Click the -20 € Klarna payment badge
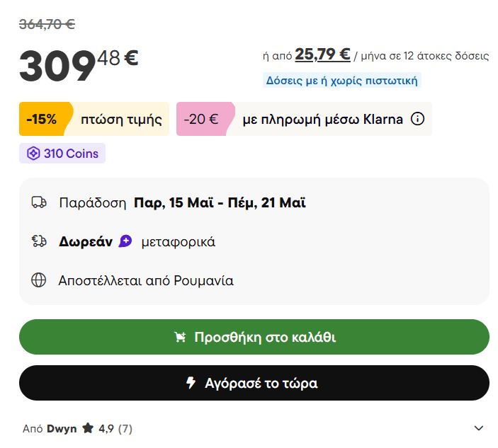The width and height of the screenshot is (498, 448). click(x=304, y=119)
